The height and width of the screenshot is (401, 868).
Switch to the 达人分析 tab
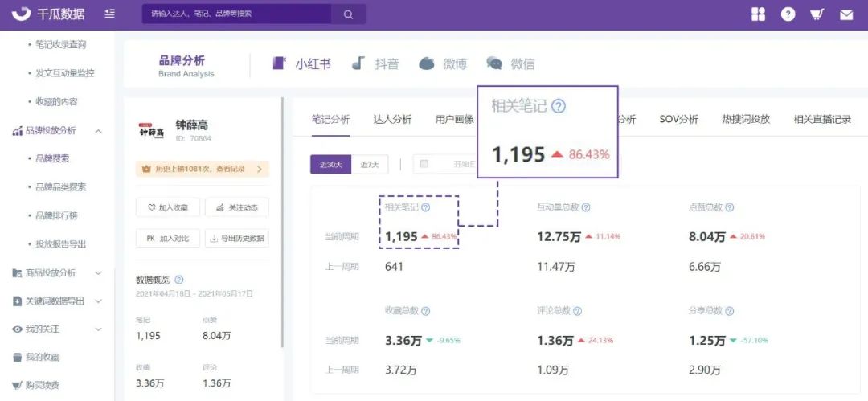click(x=392, y=119)
